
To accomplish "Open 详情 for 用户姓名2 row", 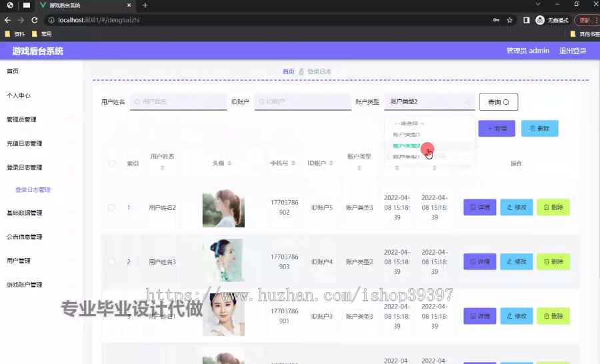I will pyautogui.click(x=480, y=207).
